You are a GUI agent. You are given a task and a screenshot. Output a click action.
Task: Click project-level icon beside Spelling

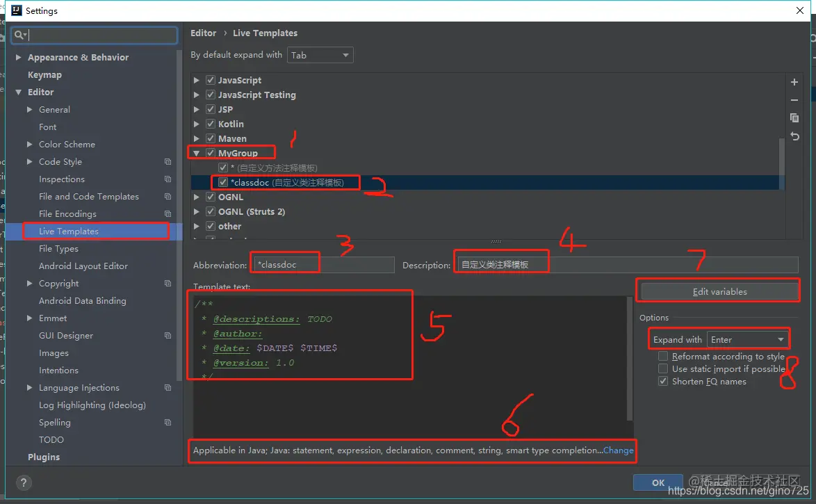coord(168,423)
